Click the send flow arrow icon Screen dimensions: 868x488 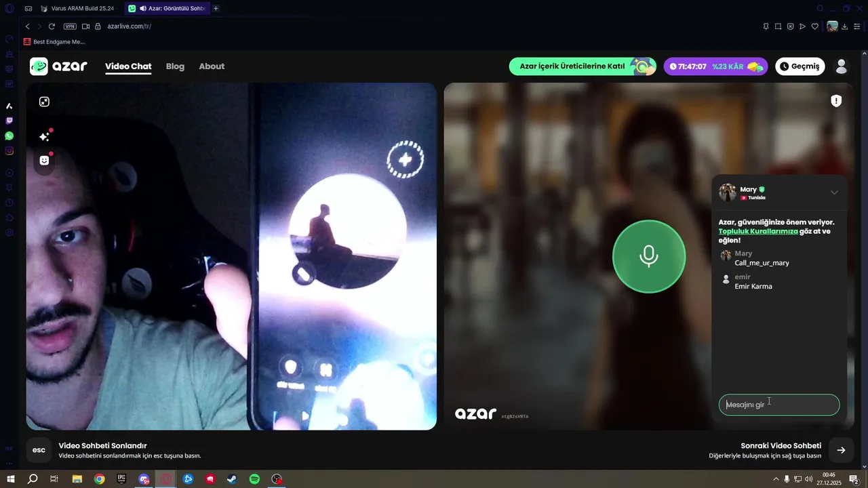coord(802,26)
